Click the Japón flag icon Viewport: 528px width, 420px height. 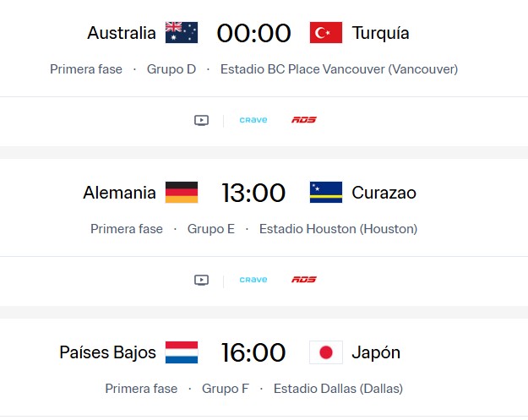[x=325, y=352]
